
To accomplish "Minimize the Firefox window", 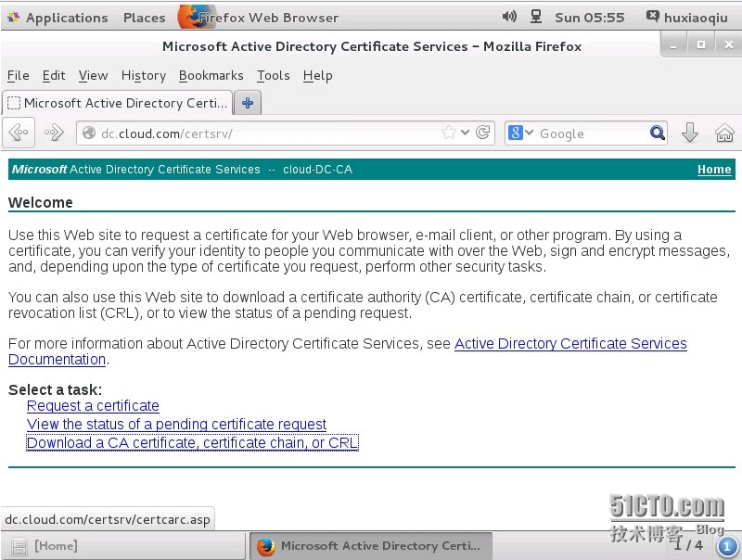I will click(673, 45).
